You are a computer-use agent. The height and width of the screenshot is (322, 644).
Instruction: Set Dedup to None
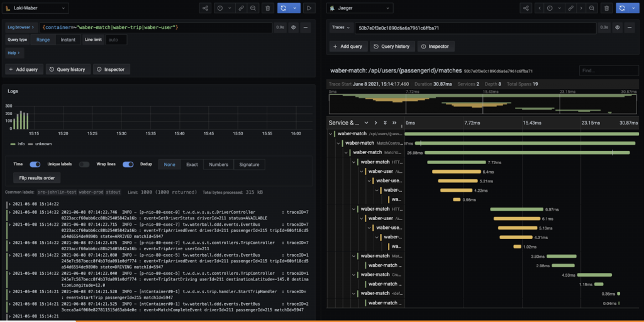170,165
